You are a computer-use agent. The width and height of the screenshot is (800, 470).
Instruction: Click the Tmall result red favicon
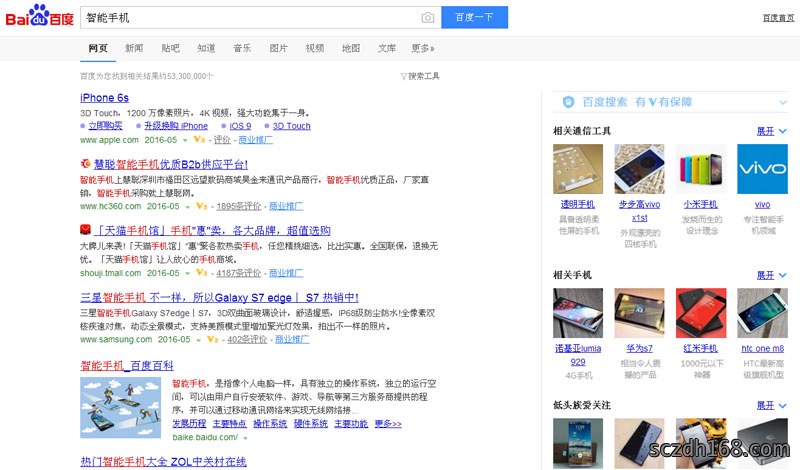click(x=85, y=230)
